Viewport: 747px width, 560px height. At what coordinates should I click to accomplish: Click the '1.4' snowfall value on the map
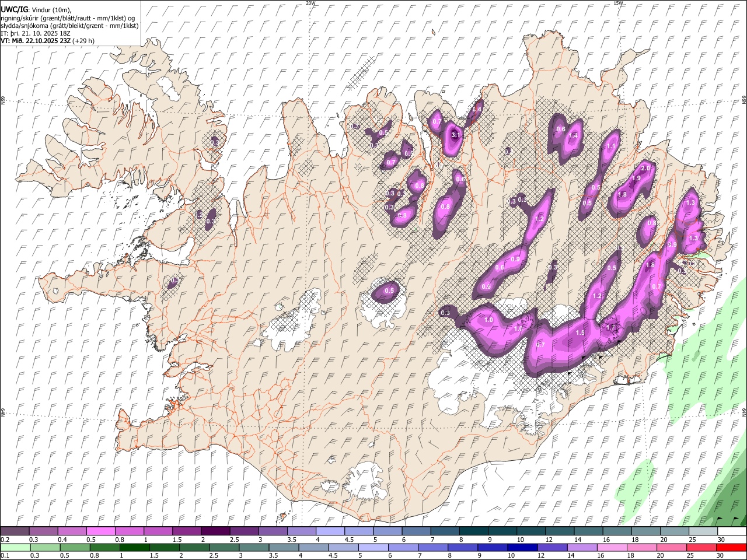coord(574,135)
